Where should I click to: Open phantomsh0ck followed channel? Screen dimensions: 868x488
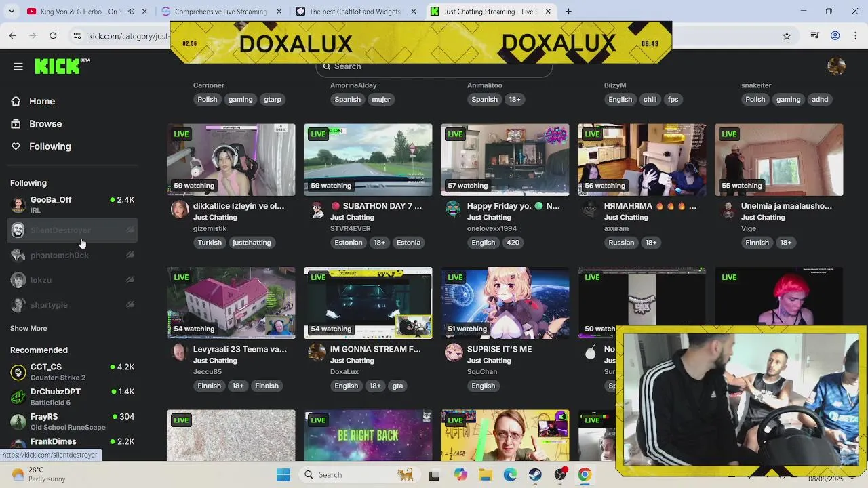(x=73, y=256)
